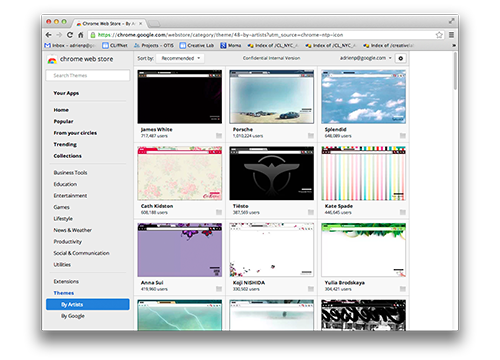Reload the page with refresh icon
This screenshot has width=500, height=360.
click(x=70, y=35)
